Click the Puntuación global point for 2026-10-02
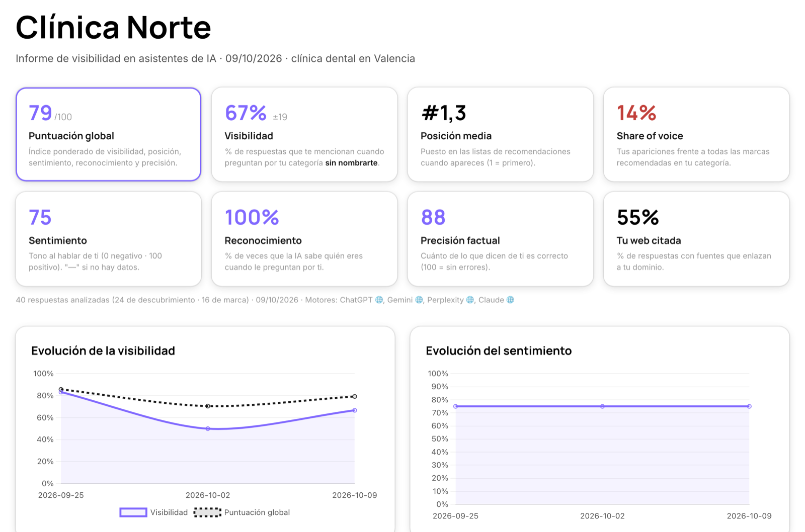Screen dimensions: 805x532 pyautogui.click(x=208, y=406)
